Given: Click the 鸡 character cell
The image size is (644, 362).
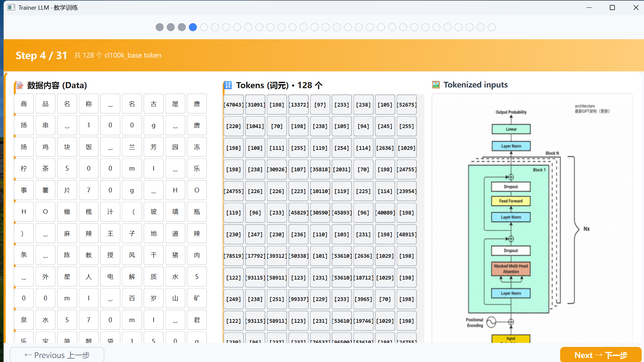Looking at the screenshot, I should coord(45,147).
